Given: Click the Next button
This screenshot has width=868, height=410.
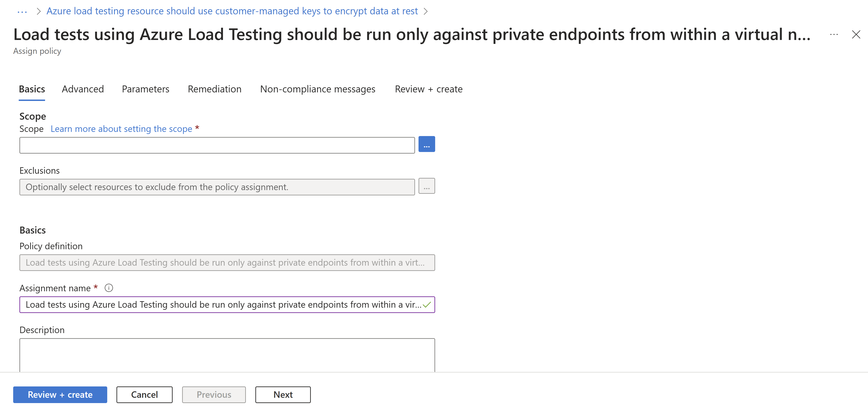Looking at the screenshot, I should tap(282, 395).
